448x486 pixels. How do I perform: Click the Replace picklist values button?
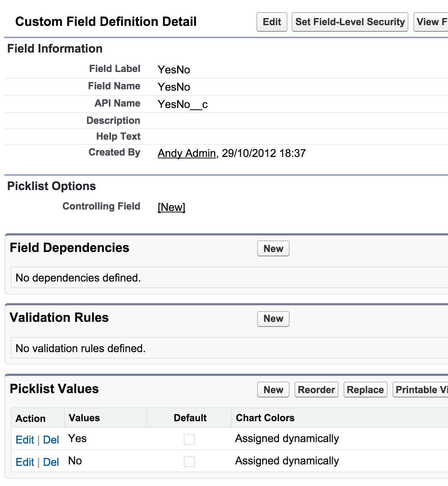[x=365, y=390]
